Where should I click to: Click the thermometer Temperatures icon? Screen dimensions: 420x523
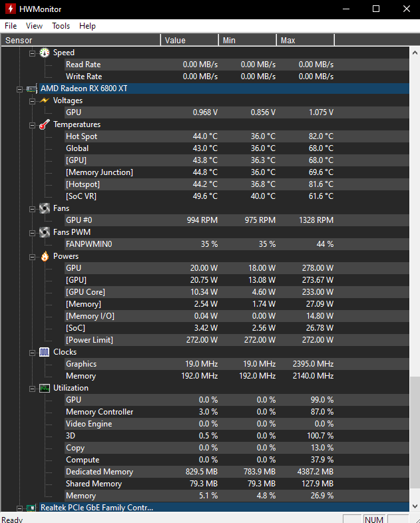tap(45, 124)
